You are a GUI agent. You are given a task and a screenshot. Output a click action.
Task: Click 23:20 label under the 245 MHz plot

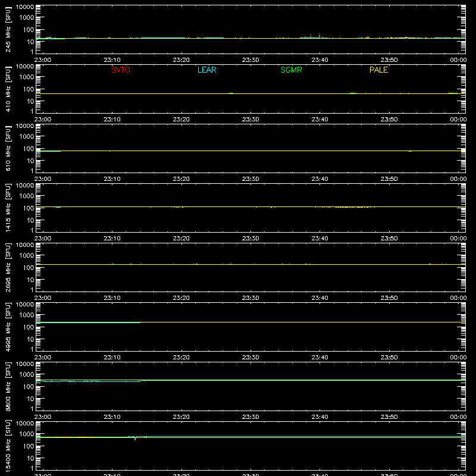point(181,60)
